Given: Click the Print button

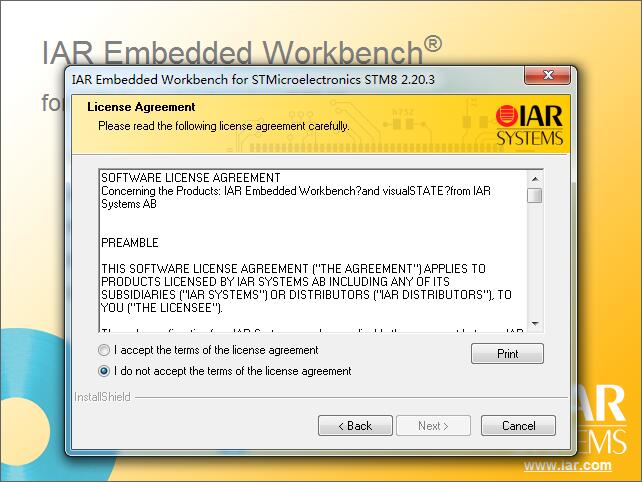Looking at the screenshot, I should click(x=507, y=353).
